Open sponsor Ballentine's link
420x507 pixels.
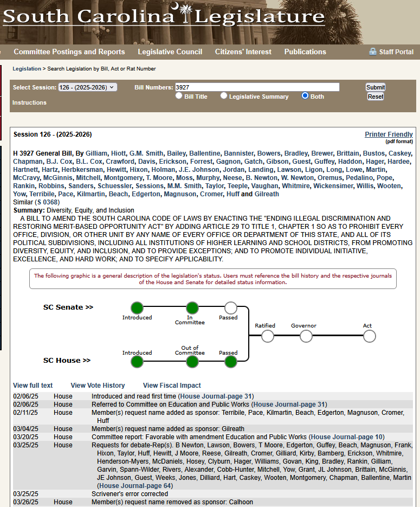pos(205,153)
